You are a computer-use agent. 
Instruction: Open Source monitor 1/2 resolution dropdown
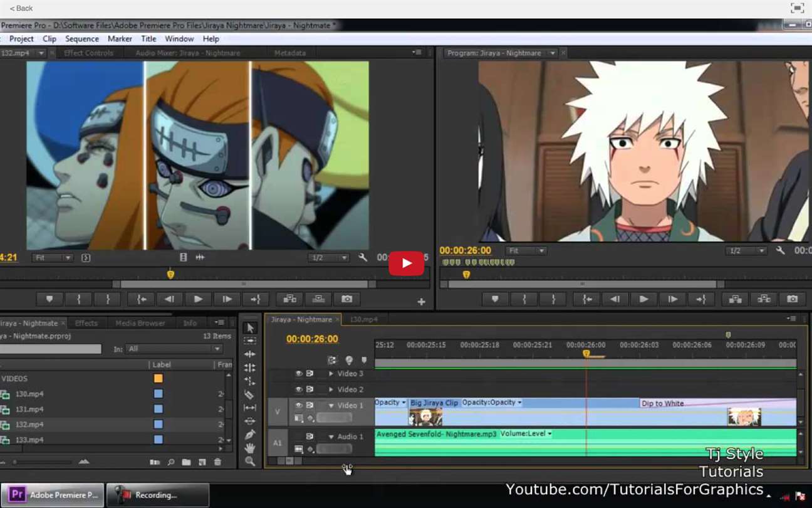pyautogui.click(x=329, y=258)
